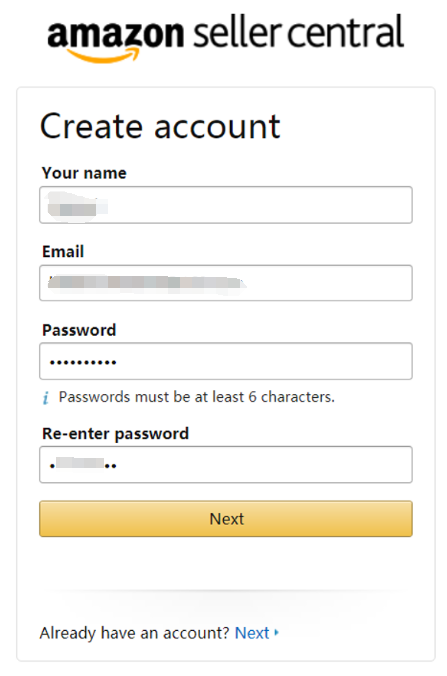Click the masked dots in the Password field
This screenshot has width=447, height=676.
(83, 363)
